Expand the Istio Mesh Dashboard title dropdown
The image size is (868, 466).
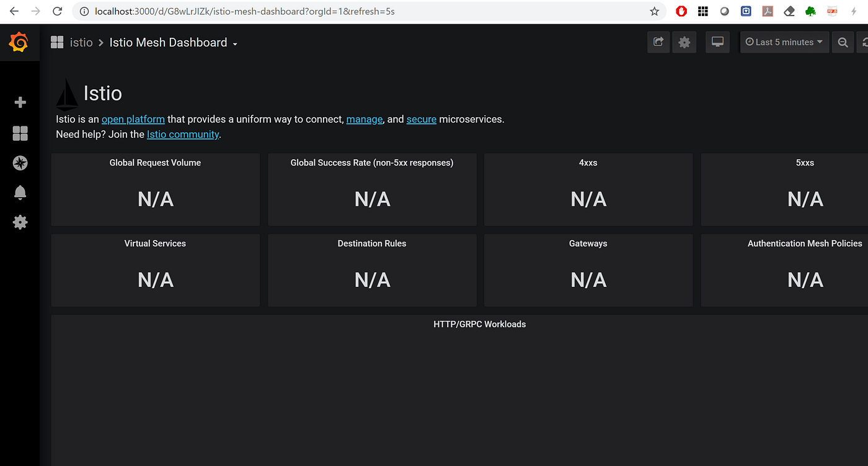pyautogui.click(x=236, y=42)
